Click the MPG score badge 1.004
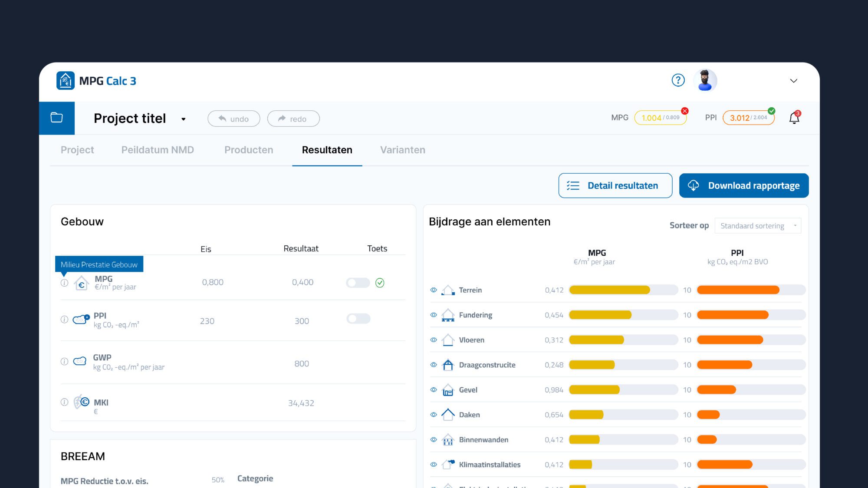Viewport: 868px width, 488px height. pyautogui.click(x=660, y=118)
